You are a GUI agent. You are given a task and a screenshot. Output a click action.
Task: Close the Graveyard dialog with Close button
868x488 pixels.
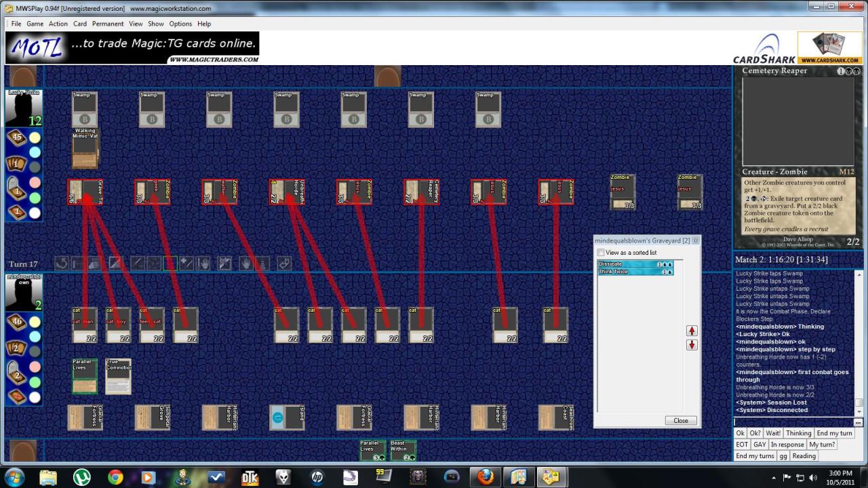(681, 420)
